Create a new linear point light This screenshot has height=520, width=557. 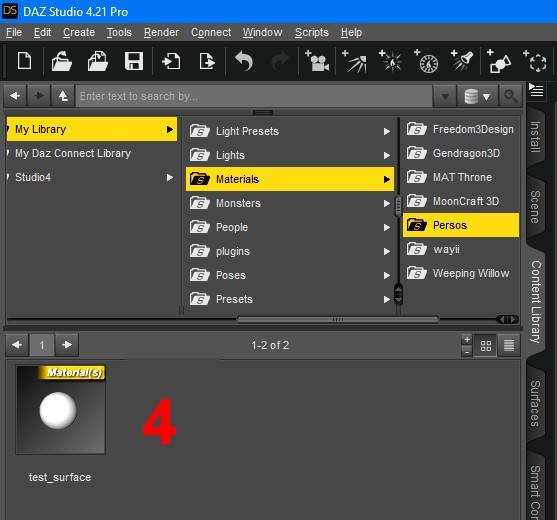coord(427,61)
